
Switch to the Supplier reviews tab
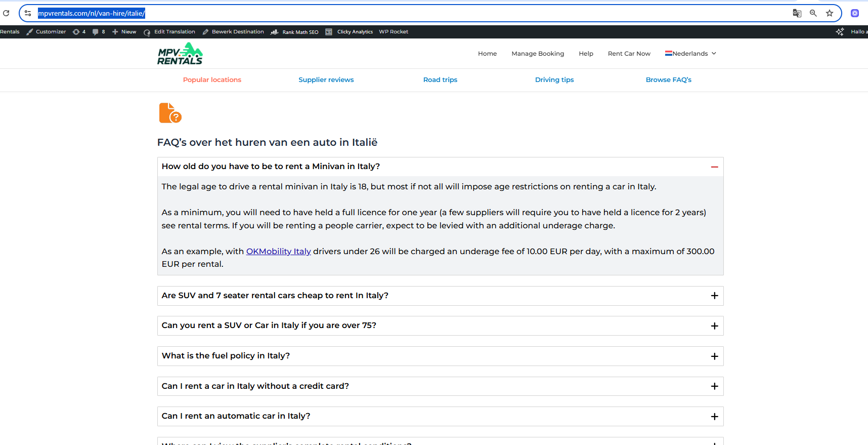pyautogui.click(x=326, y=80)
